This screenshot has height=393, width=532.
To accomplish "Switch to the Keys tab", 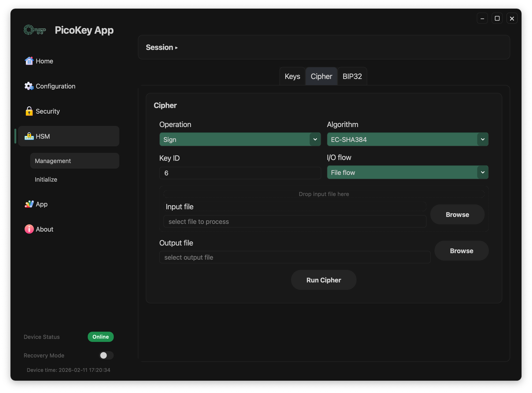I will coord(292,76).
